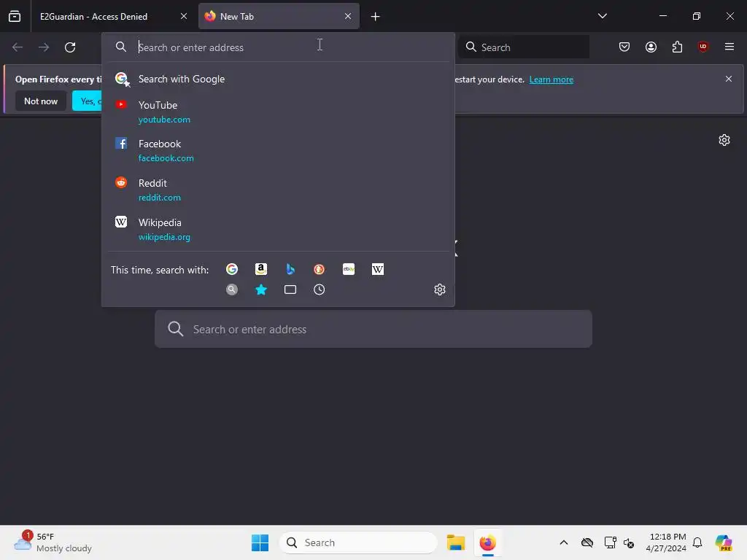Dismiss the Open Firefox notification bar
Image resolution: width=747 pixels, height=560 pixels.
tap(729, 79)
